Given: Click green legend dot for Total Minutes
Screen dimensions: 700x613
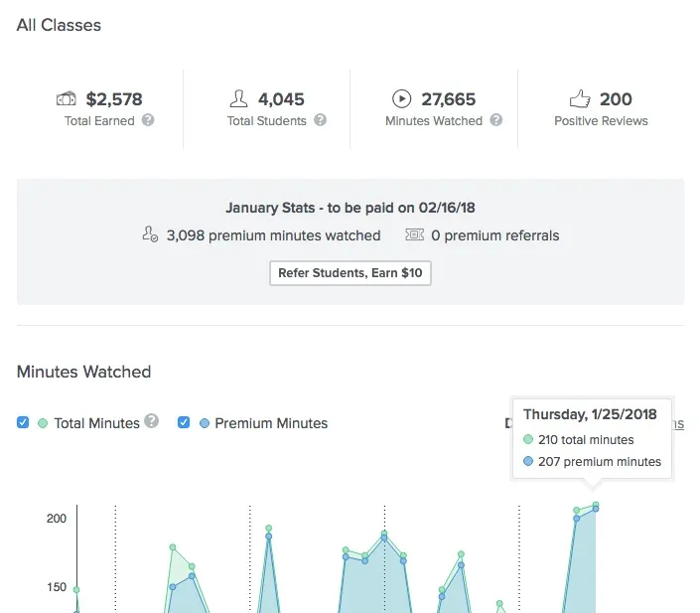Looking at the screenshot, I should click(x=43, y=423).
